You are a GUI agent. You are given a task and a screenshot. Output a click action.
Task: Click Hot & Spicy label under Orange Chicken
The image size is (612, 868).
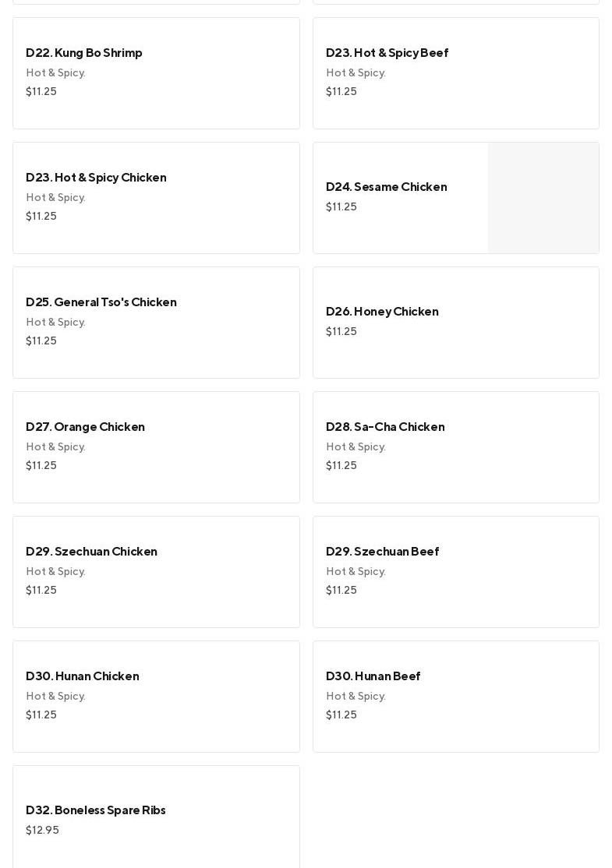(x=55, y=447)
